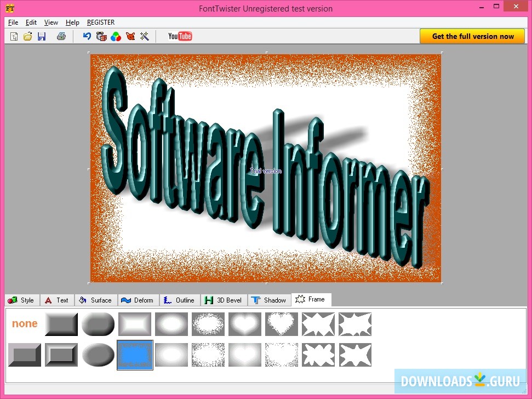Select last starburst frame in top row
532x399 pixels.
tap(355, 324)
